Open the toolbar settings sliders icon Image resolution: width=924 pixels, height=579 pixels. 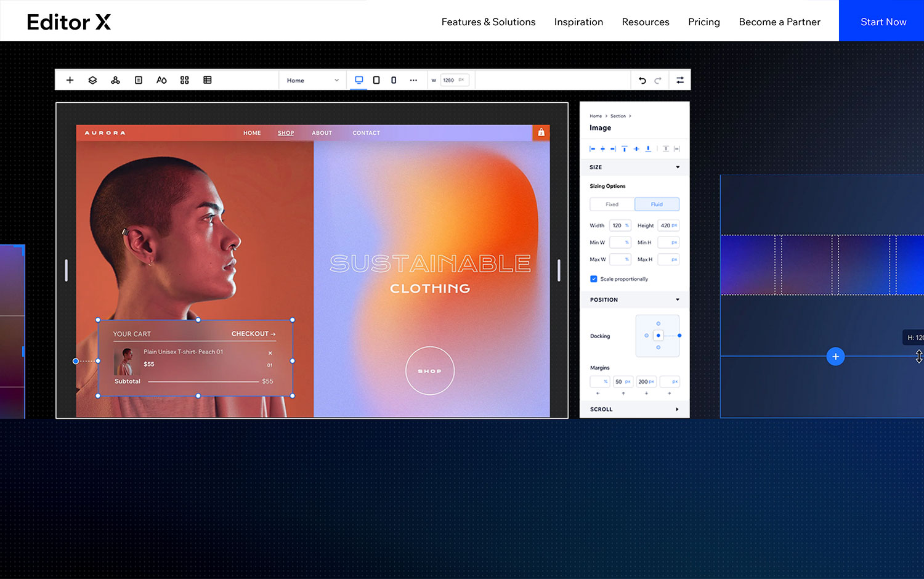(680, 79)
